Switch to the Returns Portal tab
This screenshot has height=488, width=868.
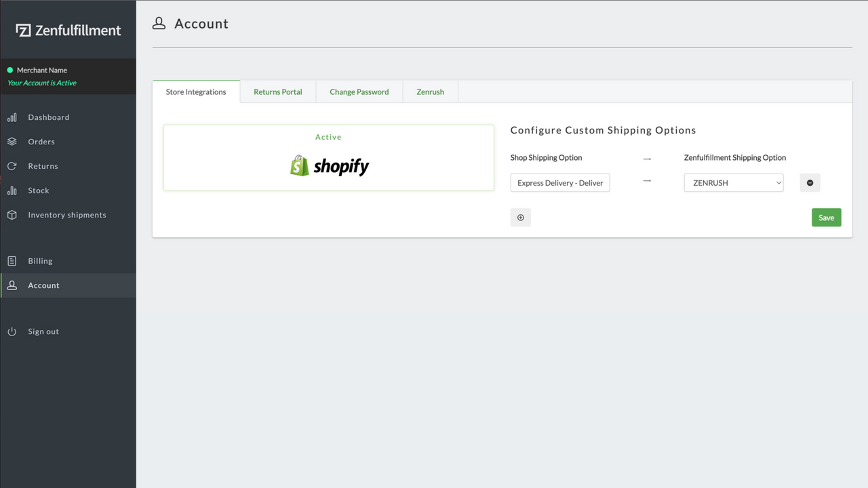[x=278, y=92]
